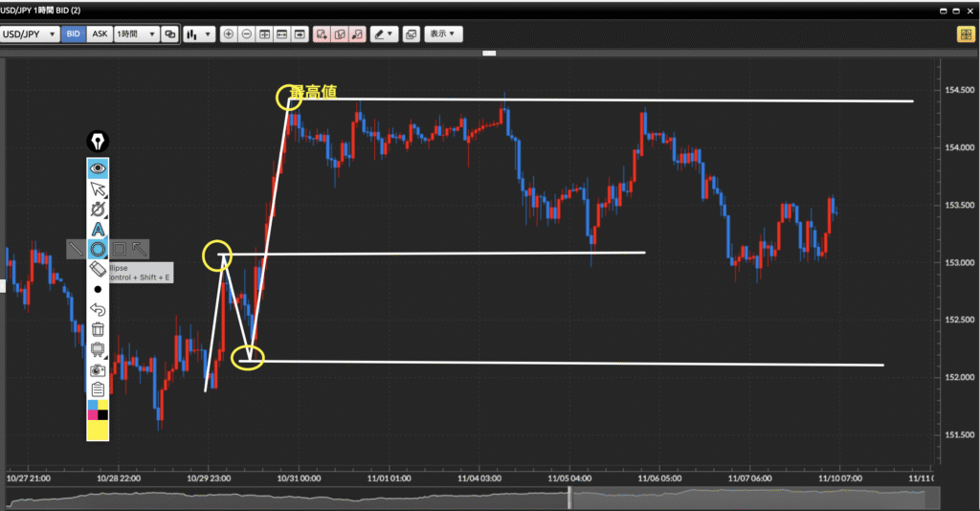Expand the chart type dropdown

point(199,34)
